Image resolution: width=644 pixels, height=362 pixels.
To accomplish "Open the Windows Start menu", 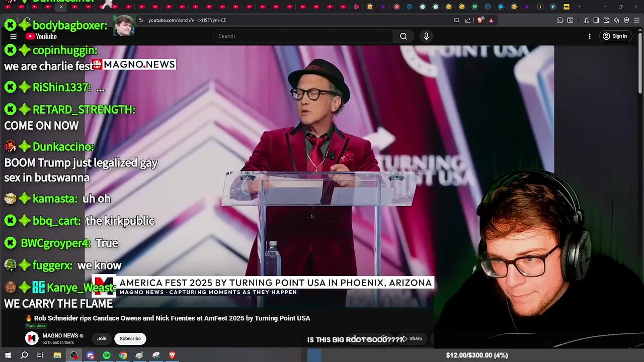I will coord(8,355).
